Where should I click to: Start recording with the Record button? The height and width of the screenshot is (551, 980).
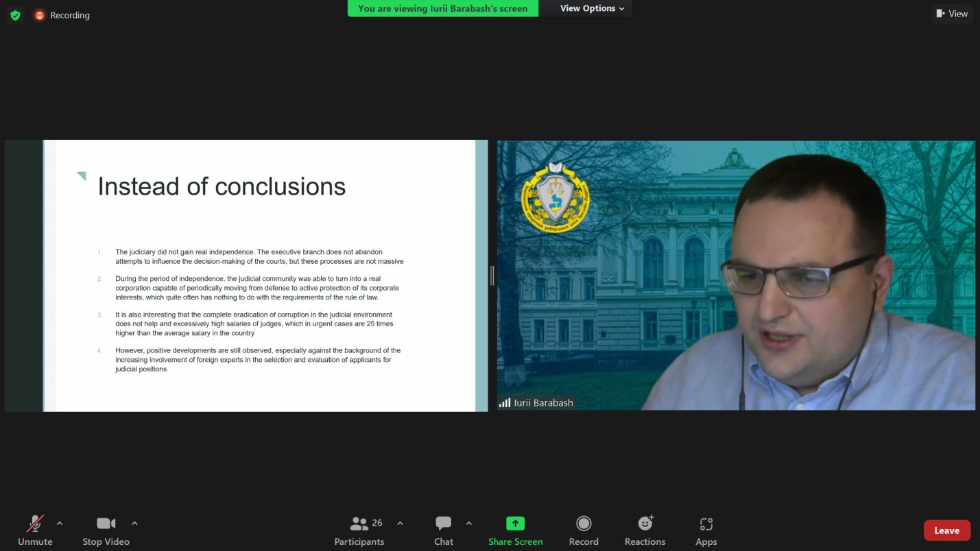tap(584, 530)
